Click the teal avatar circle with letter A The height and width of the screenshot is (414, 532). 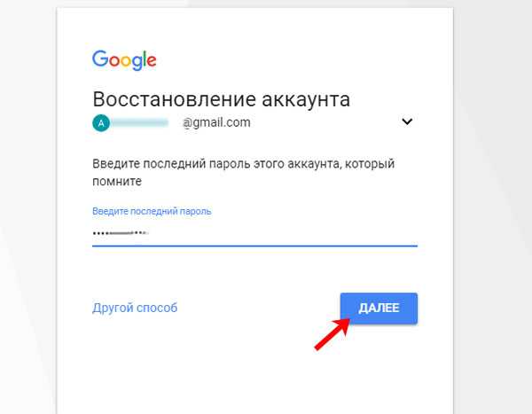[101, 123]
